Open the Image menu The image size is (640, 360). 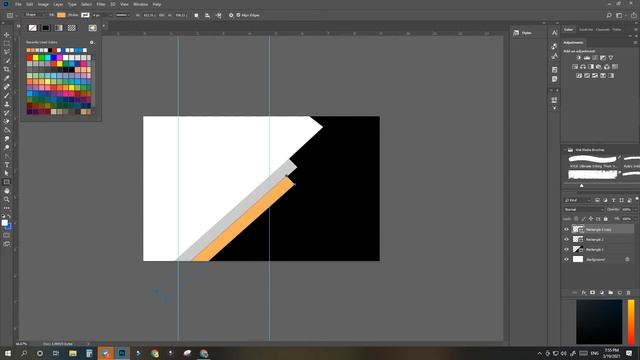pos(43,4)
